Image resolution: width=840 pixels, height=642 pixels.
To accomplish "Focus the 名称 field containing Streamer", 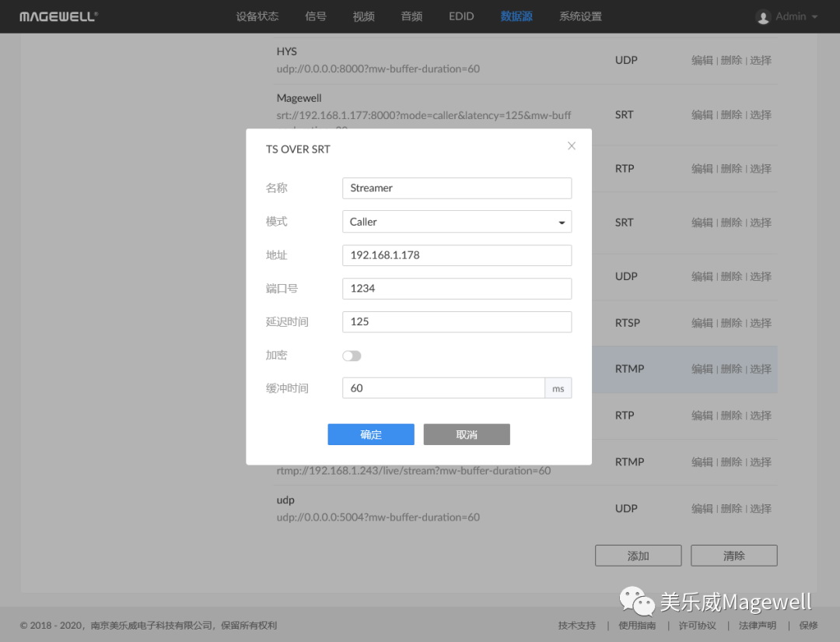I will pyautogui.click(x=457, y=188).
